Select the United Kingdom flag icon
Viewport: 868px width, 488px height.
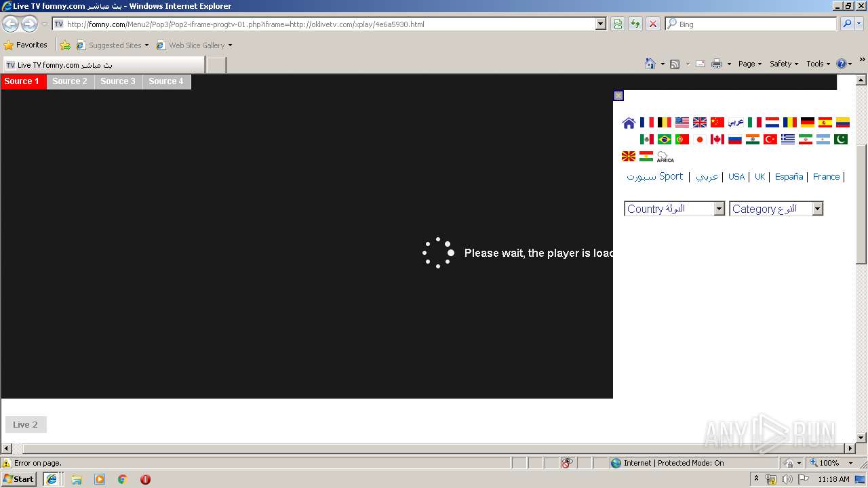pyautogui.click(x=700, y=123)
